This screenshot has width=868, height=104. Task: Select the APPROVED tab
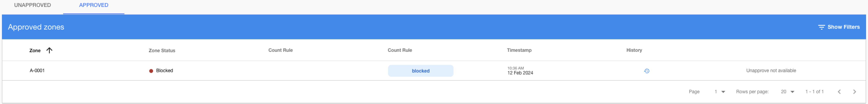(94, 5)
